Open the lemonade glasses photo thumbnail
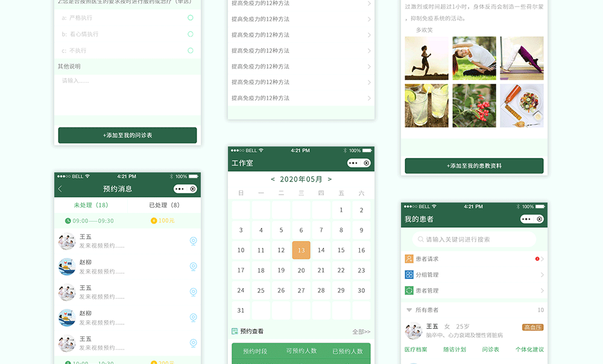The height and width of the screenshot is (364, 603). pos(426,105)
